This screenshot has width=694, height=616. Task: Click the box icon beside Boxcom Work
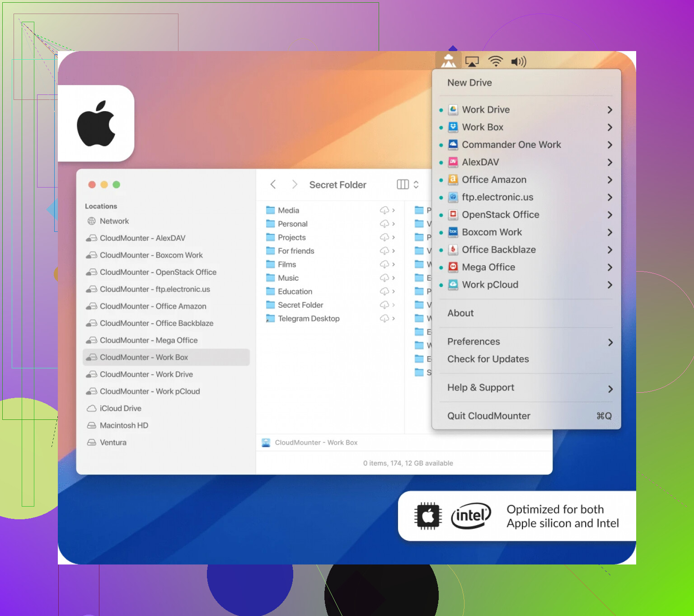coord(453,232)
